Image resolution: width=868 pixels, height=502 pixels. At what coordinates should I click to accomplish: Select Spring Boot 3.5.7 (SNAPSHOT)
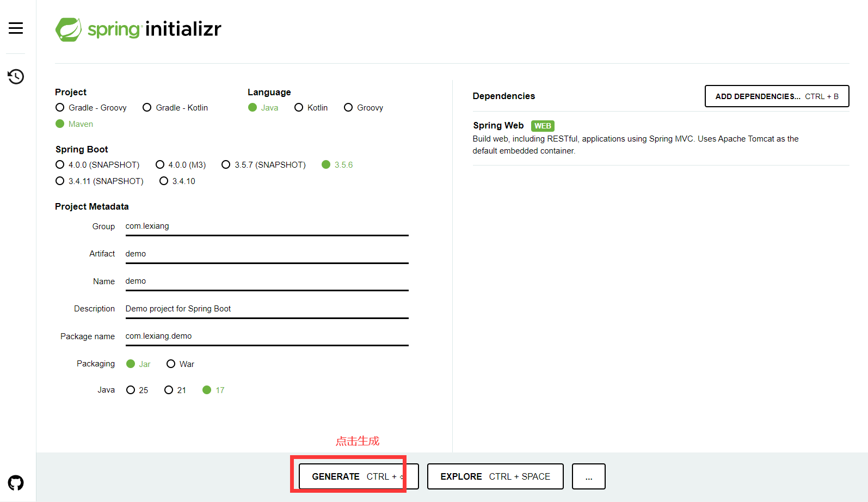[x=264, y=165]
